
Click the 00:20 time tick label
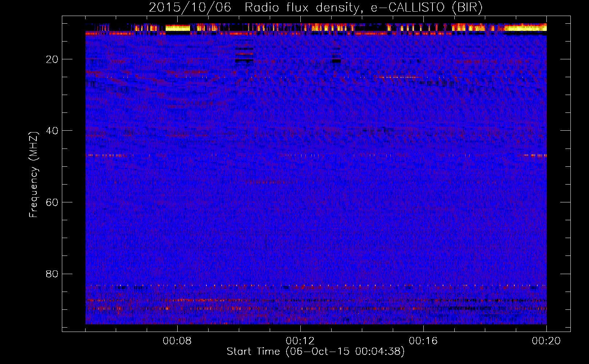coord(546,341)
